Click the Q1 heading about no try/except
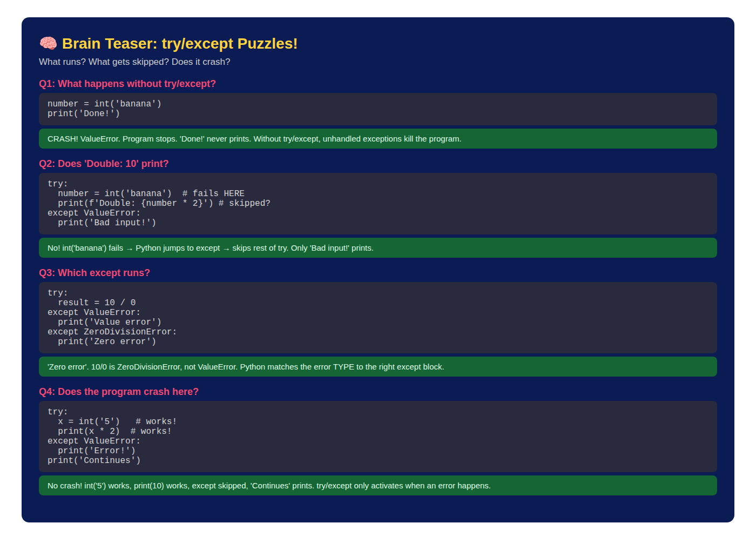The height and width of the screenshot is (550, 756). (127, 84)
